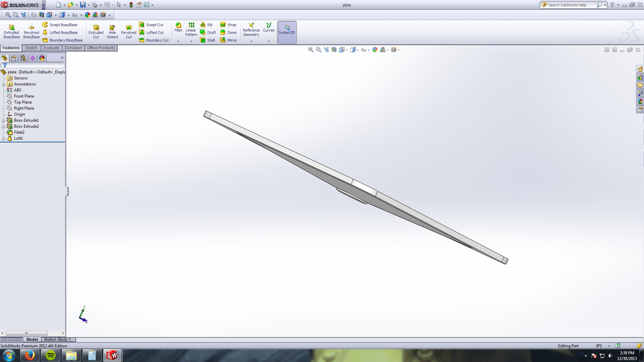Open the Evaluate tab
Screen dimensions: 644x362
tap(51, 48)
